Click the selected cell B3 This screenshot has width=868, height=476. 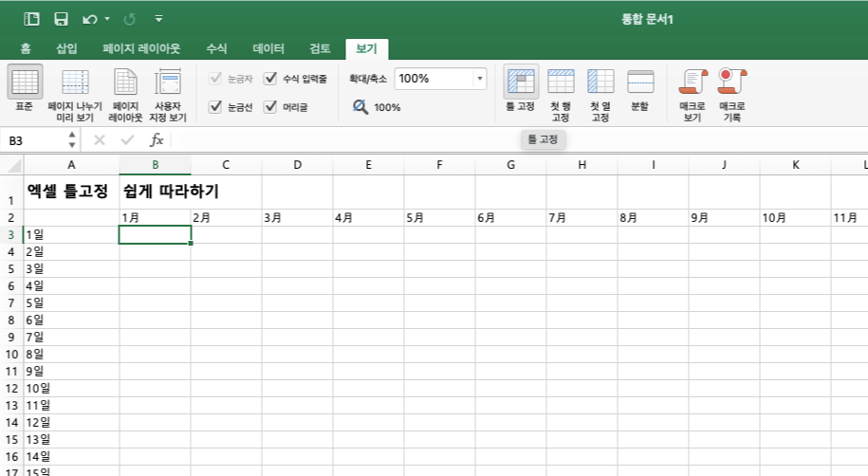click(x=155, y=234)
